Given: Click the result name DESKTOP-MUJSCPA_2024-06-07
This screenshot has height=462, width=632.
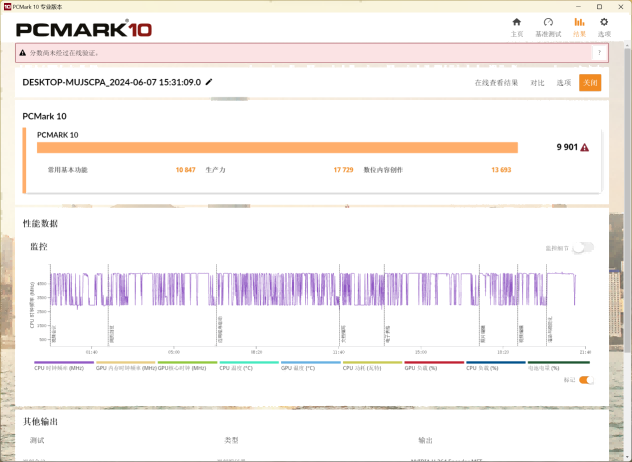Looking at the screenshot, I should tap(112, 82).
